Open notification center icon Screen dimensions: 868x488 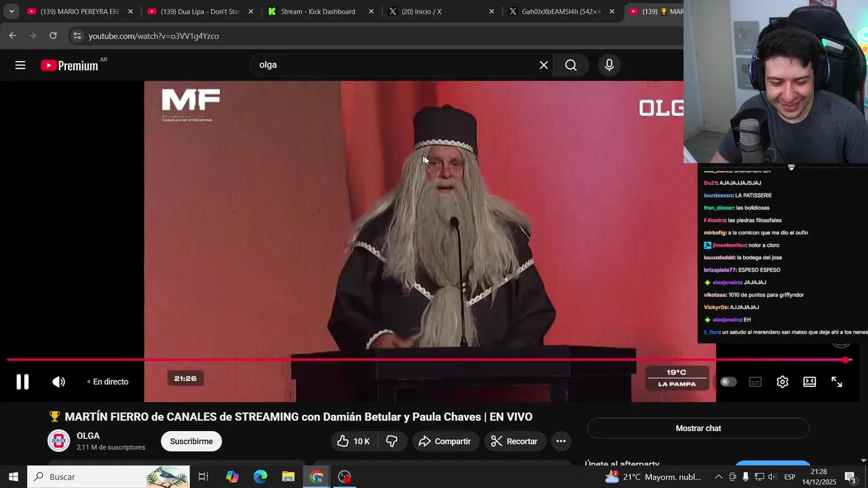point(850,477)
